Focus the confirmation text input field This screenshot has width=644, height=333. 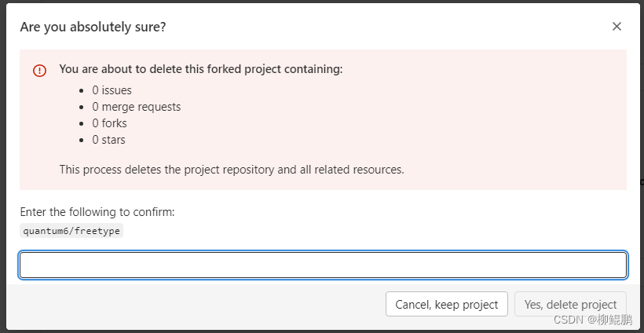pyautogui.click(x=323, y=265)
